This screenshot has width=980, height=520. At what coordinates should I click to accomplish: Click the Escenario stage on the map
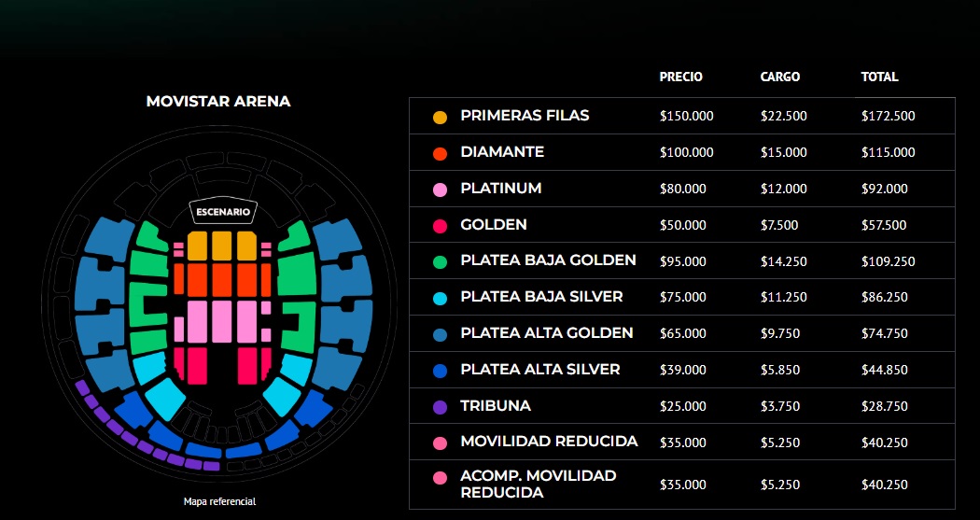coord(221,212)
